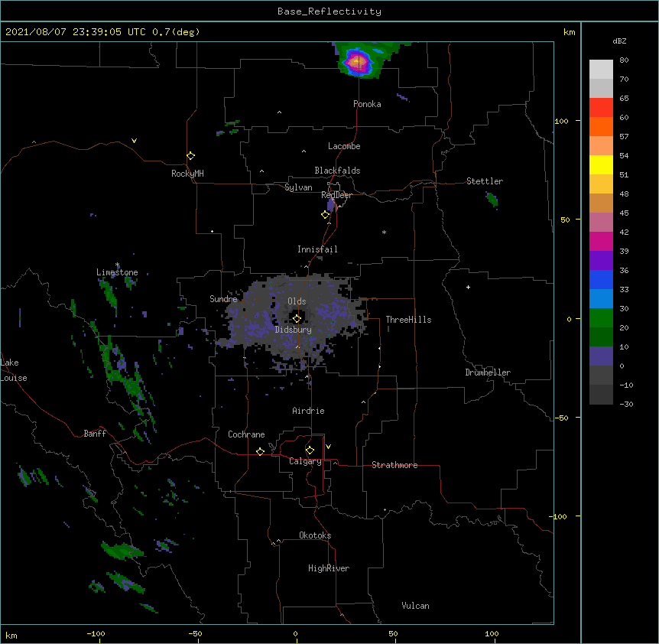Click the yellow diamond marker just south of RedDeer

tap(325, 215)
